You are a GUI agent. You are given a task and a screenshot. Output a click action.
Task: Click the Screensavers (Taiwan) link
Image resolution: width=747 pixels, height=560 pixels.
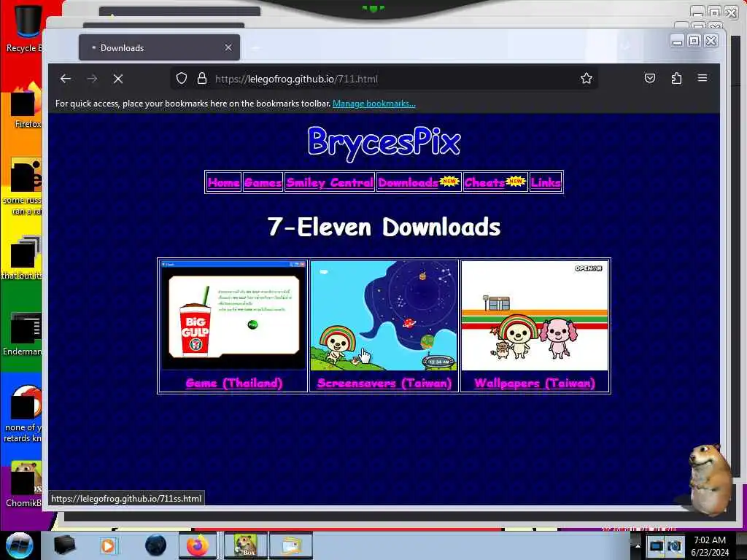pyautogui.click(x=384, y=383)
